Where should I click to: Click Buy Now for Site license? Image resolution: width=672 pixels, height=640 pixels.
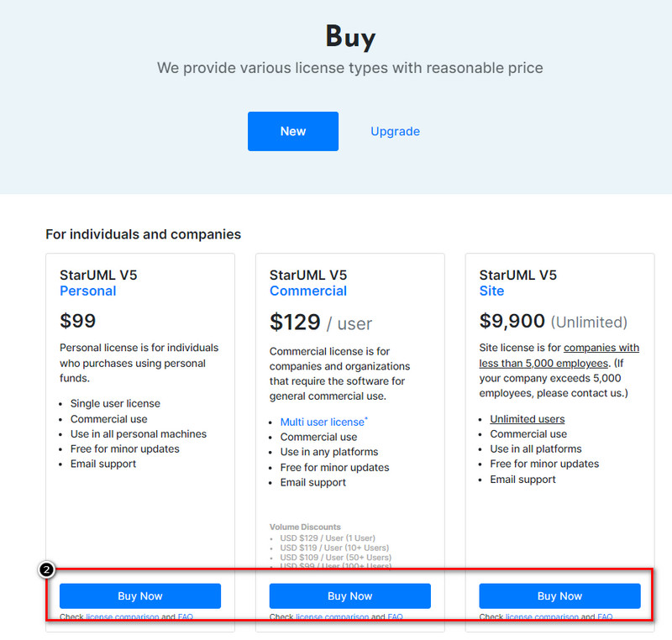coord(559,595)
